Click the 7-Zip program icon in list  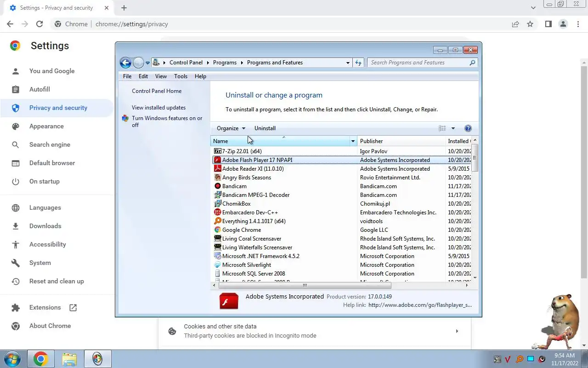tap(218, 151)
